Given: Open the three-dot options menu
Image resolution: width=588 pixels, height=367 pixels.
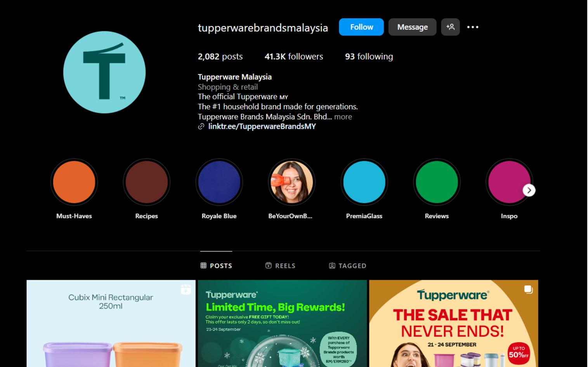Looking at the screenshot, I should (x=472, y=27).
